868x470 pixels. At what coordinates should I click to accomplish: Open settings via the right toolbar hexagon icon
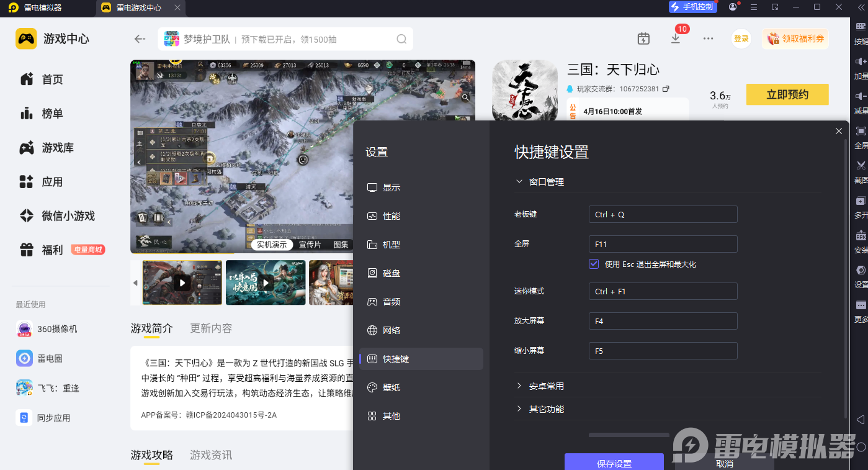point(861,270)
